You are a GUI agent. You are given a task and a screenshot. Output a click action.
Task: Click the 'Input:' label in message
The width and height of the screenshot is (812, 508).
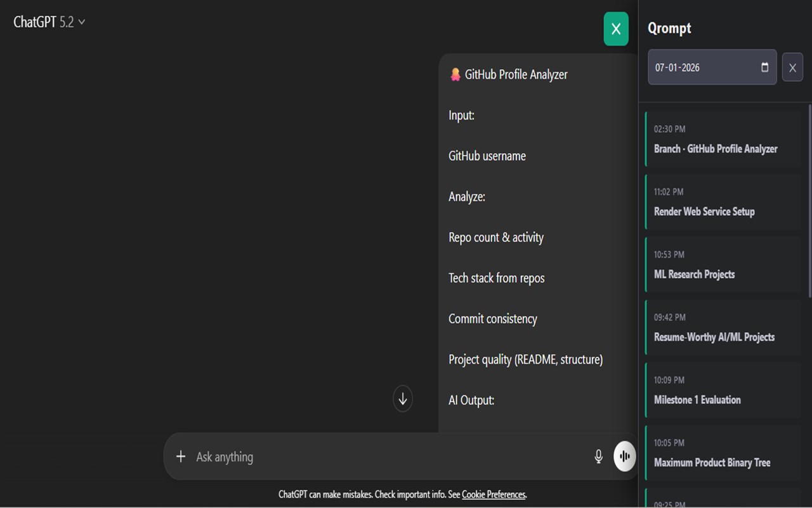[x=461, y=115]
